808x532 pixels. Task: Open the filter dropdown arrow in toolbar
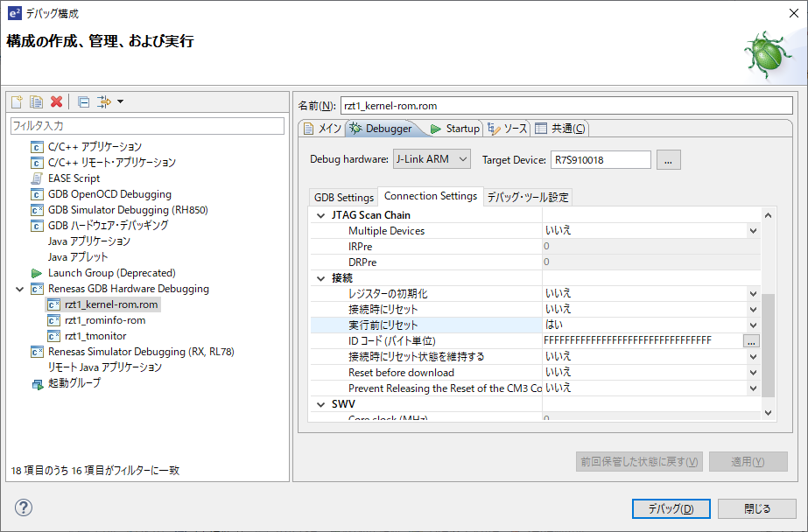pos(120,102)
